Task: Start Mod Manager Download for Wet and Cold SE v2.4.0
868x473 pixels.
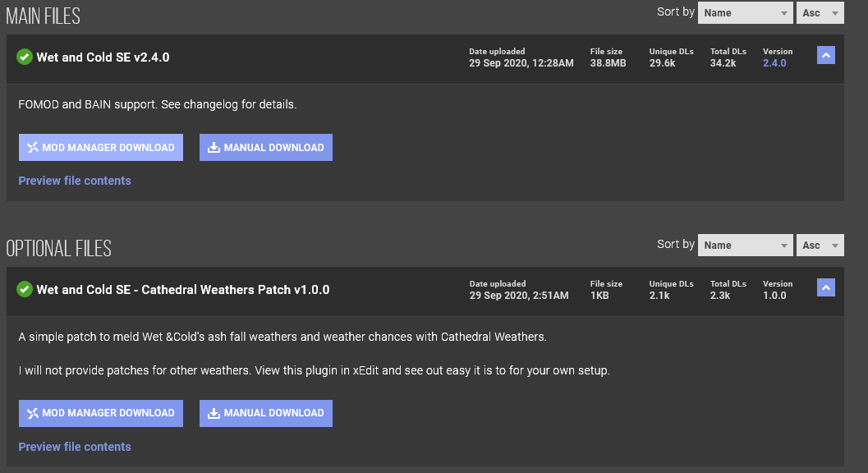Action: (x=101, y=147)
